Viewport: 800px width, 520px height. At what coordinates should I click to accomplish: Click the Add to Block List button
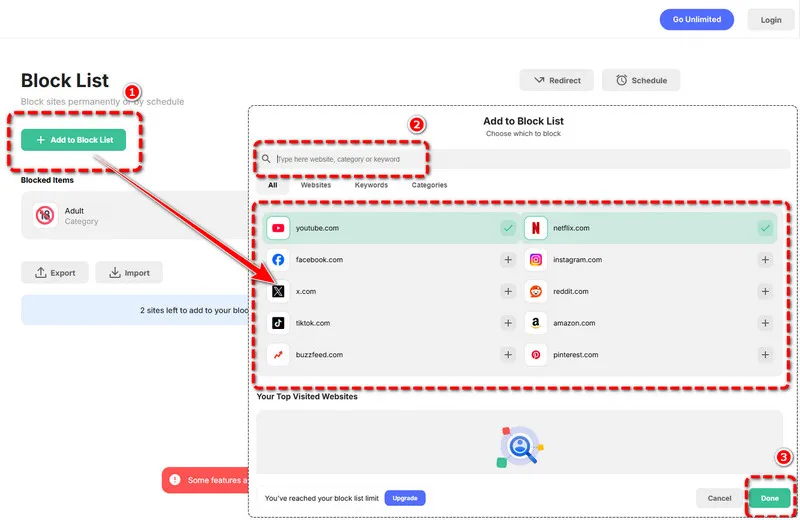point(73,140)
